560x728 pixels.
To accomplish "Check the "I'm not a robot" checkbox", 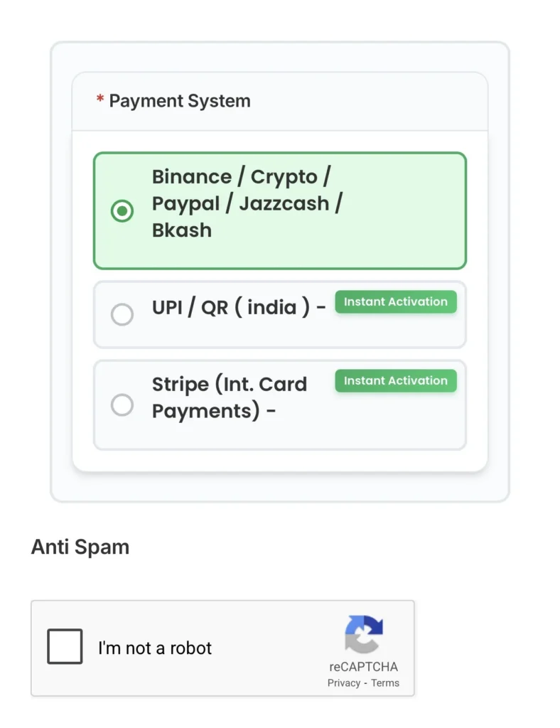I will point(65,647).
